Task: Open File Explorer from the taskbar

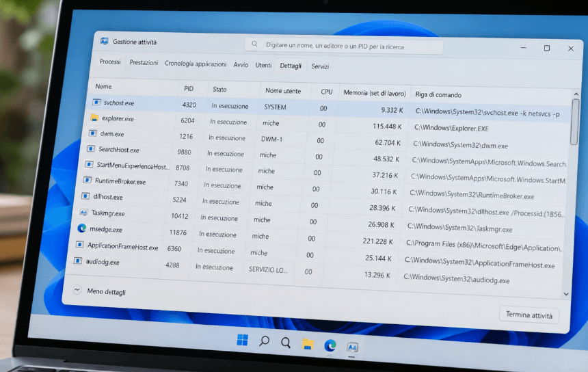Action: 308,344
